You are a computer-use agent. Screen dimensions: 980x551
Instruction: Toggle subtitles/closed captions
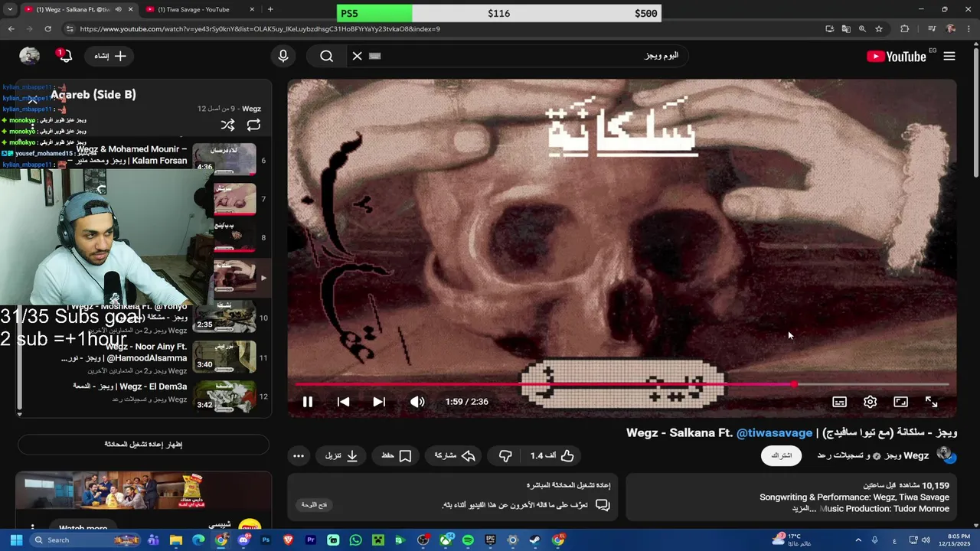839,402
